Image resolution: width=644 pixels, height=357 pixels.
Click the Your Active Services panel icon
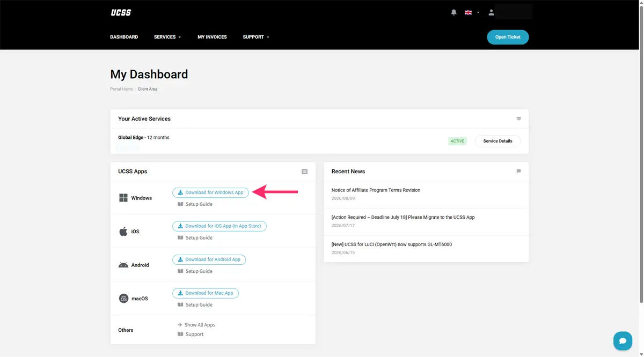click(x=518, y=118)
